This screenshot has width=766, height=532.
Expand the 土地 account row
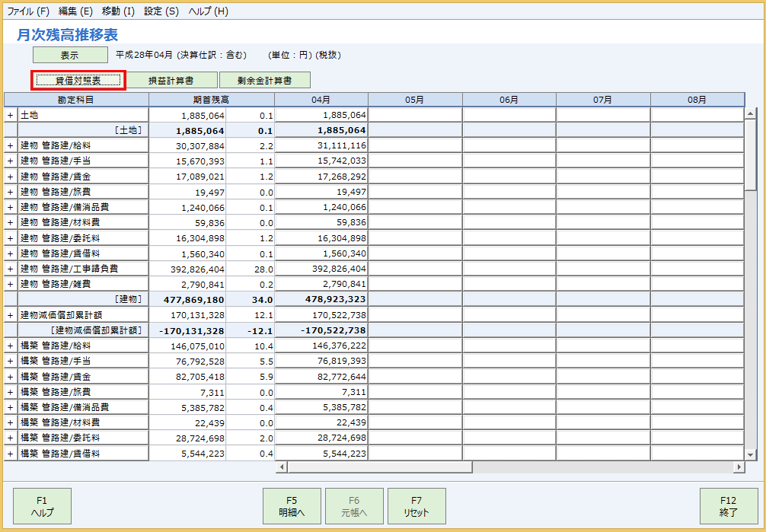8,114
